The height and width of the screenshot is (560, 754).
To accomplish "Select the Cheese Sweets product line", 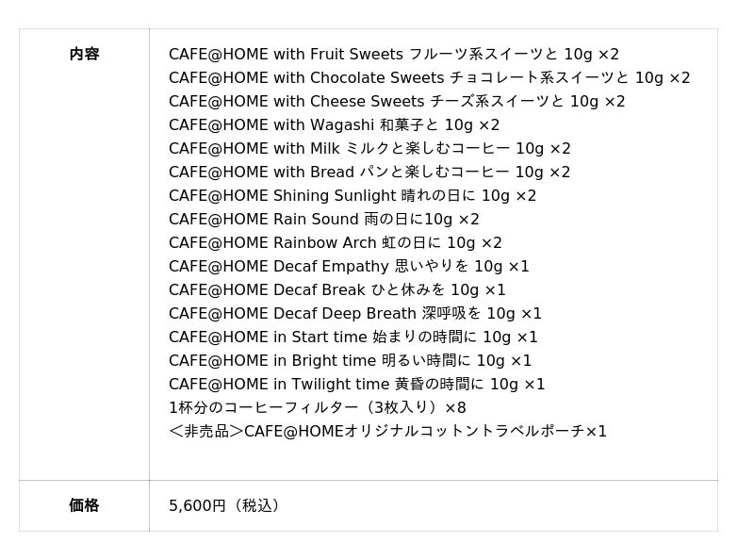I will point(397,102).
